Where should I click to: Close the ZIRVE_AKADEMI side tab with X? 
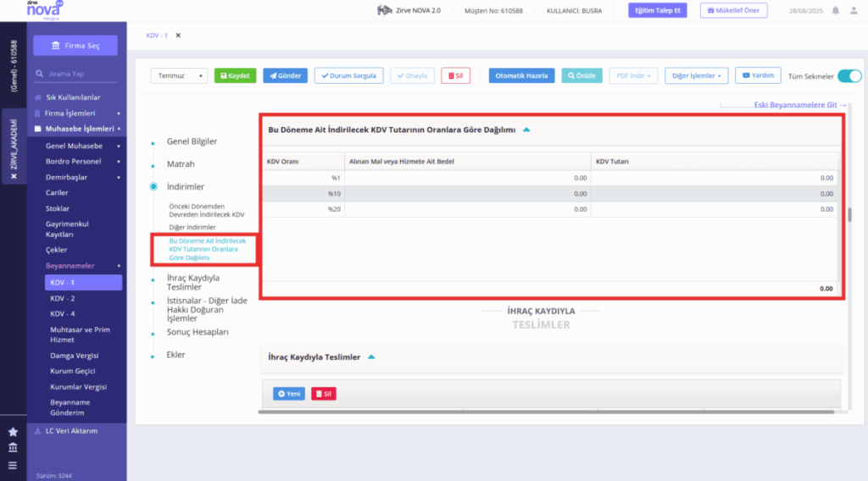pyautogui.click(x=14, y=176)
